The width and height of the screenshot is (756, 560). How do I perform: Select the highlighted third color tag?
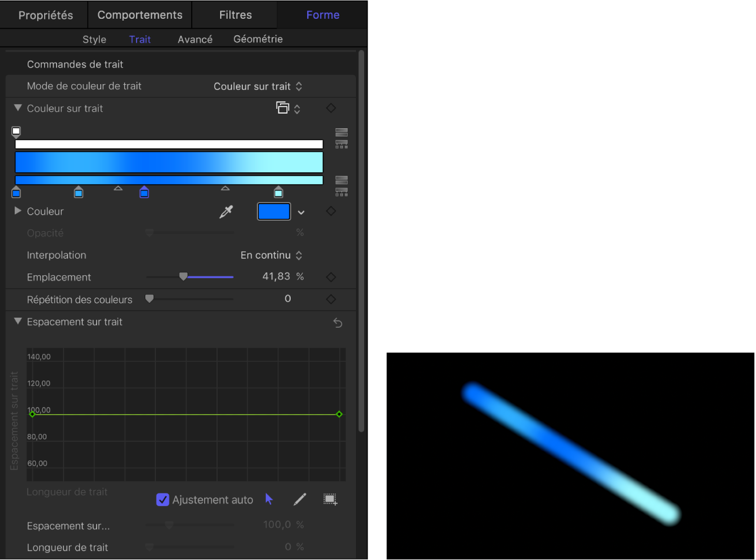point(144,192)
